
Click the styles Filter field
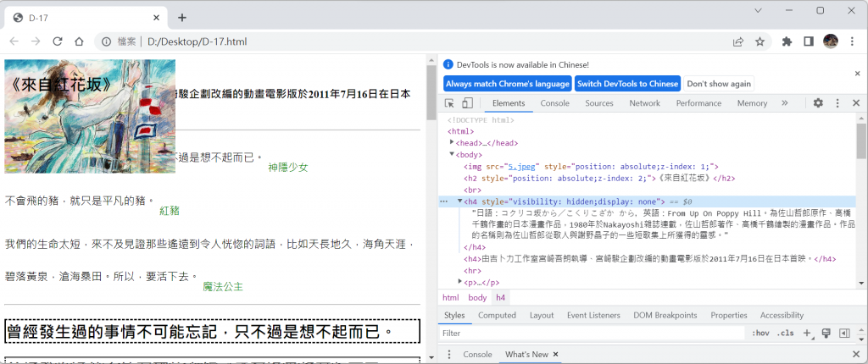[593, 333]
